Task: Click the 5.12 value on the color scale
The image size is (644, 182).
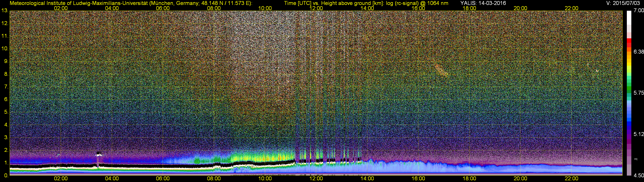Action: pos(638,134)
